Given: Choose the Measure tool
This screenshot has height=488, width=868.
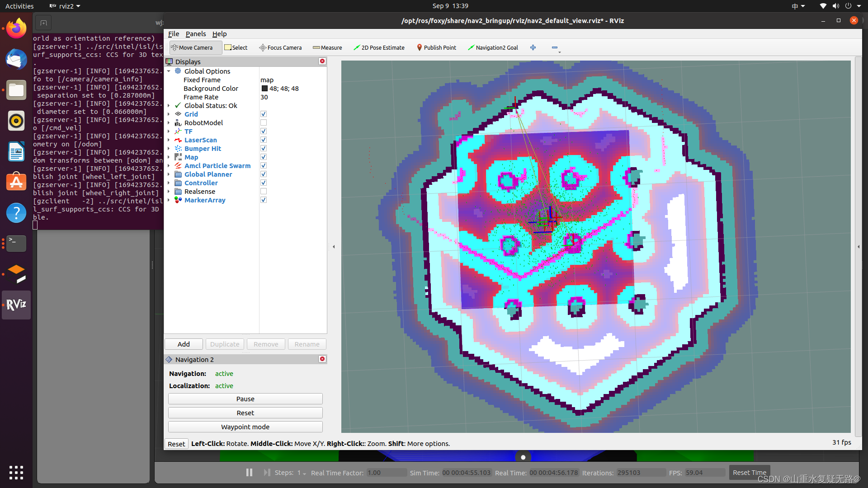Looking at the screenshot, I should pos(327,47).
